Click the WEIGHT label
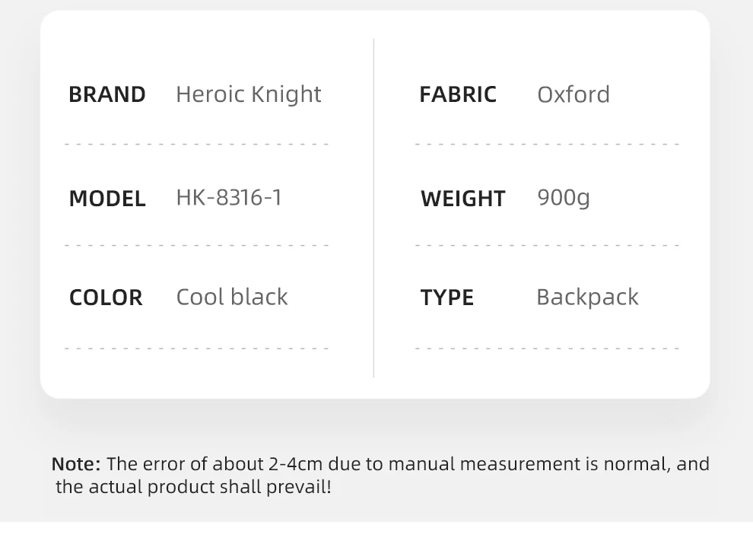 [462, 199]
